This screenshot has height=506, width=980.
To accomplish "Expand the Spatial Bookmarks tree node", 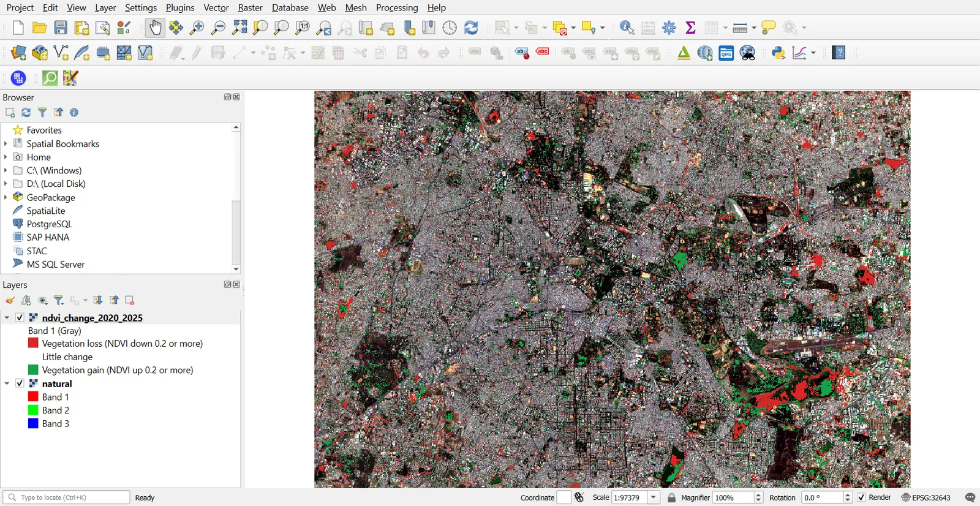I will 6,143.
